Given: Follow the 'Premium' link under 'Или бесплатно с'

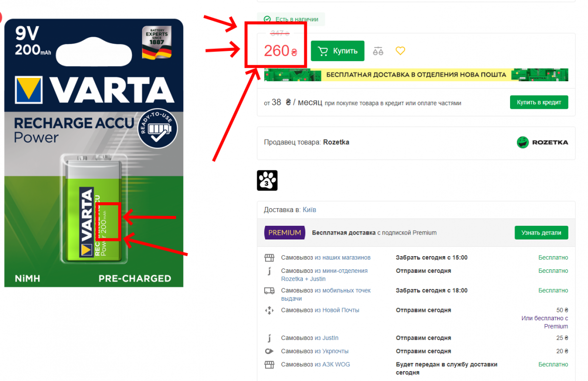Looking at the screenshot, I should (556, 326).
